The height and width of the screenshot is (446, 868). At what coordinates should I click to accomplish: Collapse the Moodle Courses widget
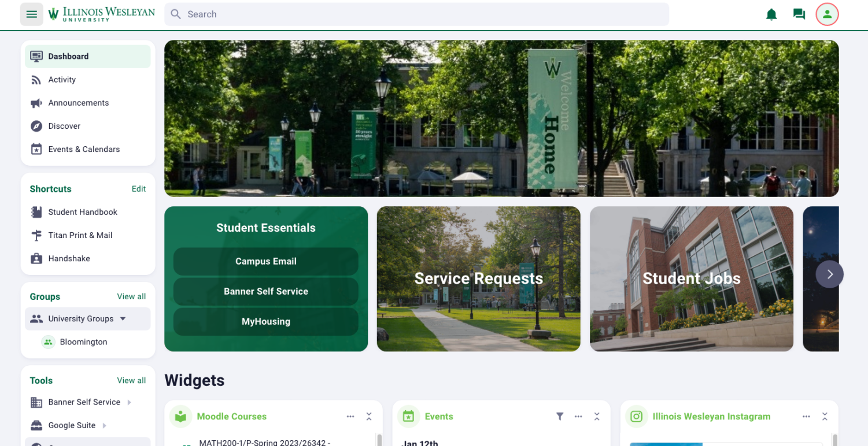click(369, 417)
